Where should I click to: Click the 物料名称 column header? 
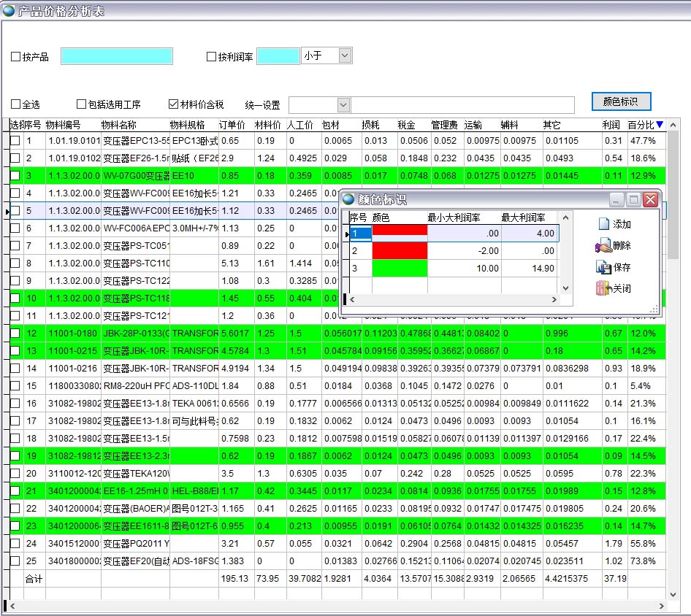click(118, 125)
